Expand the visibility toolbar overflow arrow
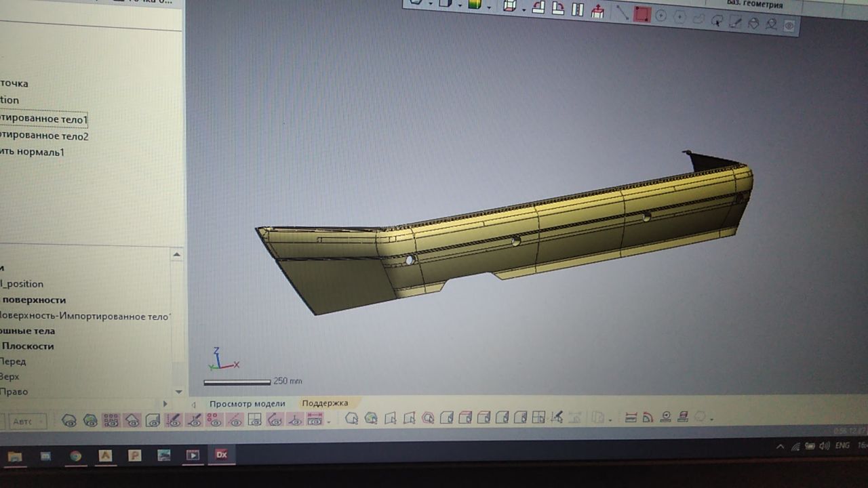Viewport: 868px width, 488px height. 329,422
